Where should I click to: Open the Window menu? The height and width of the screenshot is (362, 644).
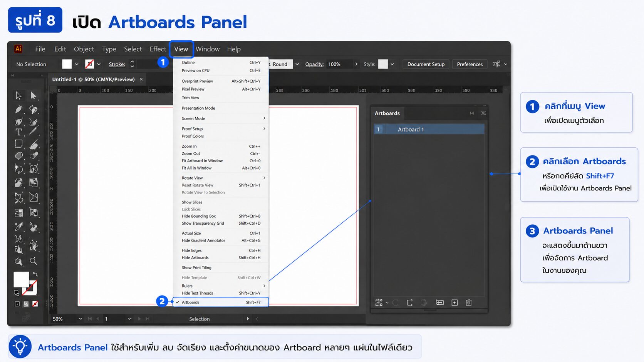pyautogui.click(x=208, y=49)
